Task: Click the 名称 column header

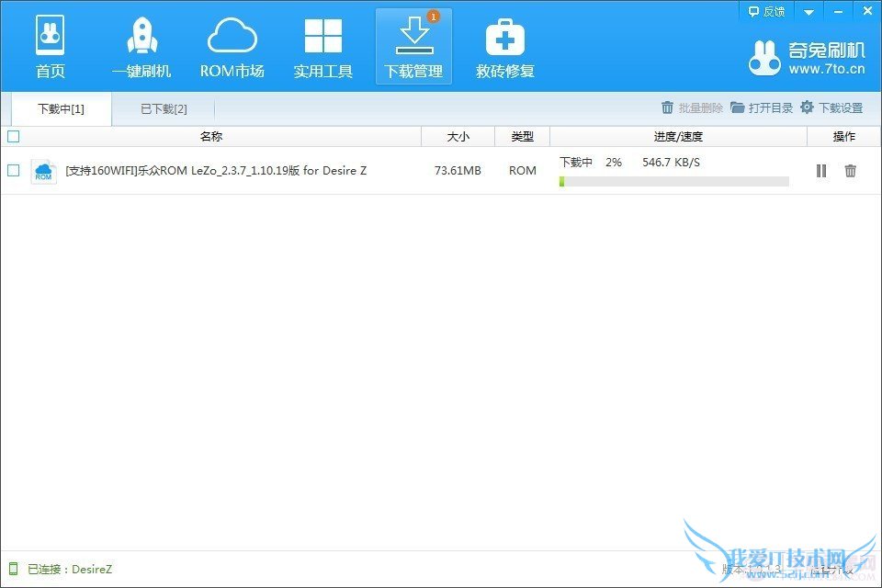Action: pos(211,136)
